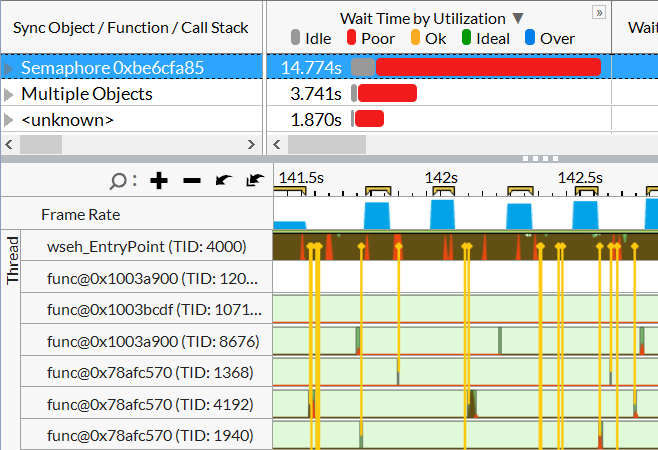The height and width of the screenshot is (450, 658).
Task: Click the zoom out minus icon
Action: coord(192,181)
